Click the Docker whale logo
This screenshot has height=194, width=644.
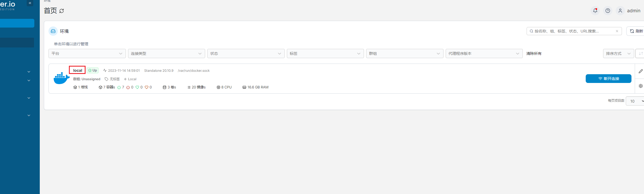62,78
